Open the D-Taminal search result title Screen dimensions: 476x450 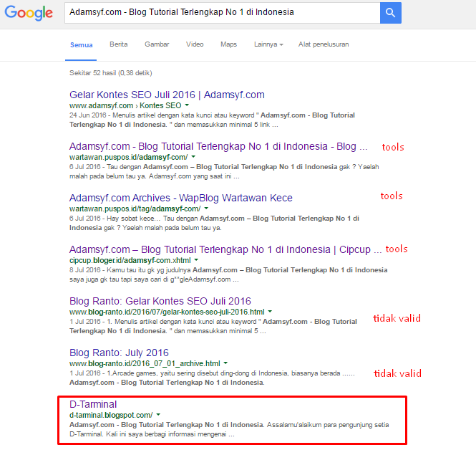coord(93,404)
